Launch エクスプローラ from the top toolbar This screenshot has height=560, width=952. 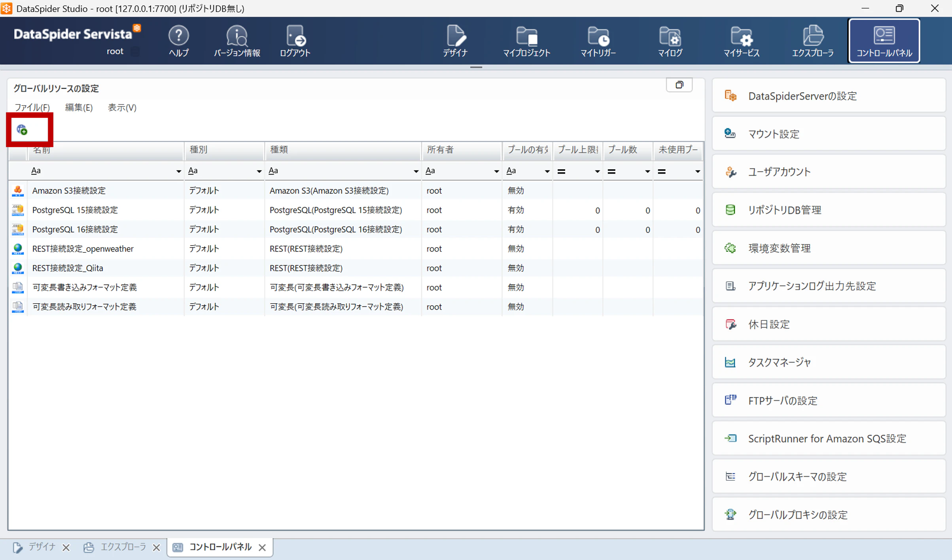(x=813, y=41)
